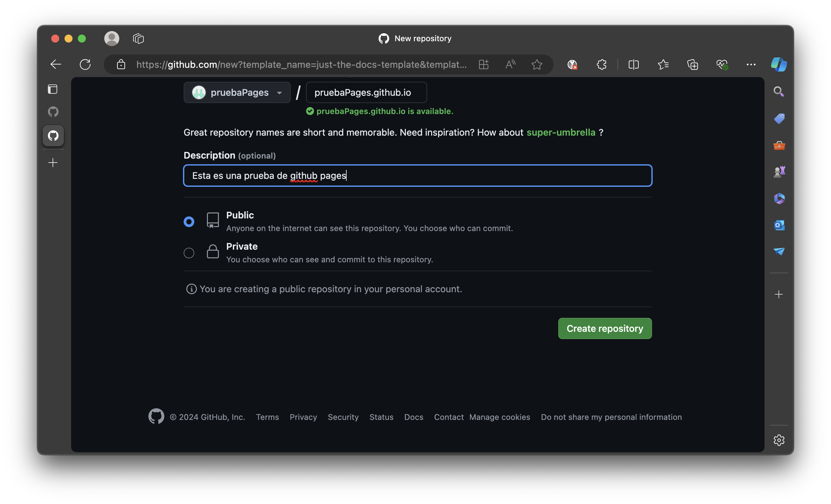Open the Favorites list icon
Image resolution: width=831 pixels, height=504 pixels.
coord(663,64)
